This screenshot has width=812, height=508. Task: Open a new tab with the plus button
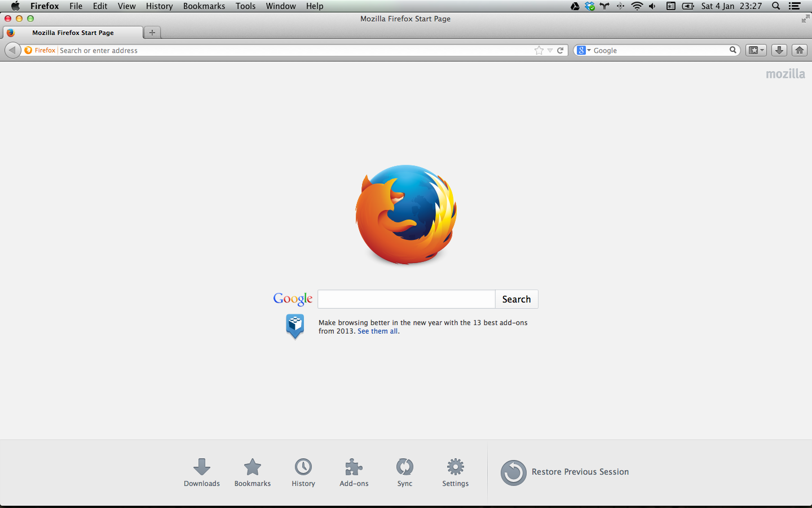pyautogui.click(x=152, y=32)
